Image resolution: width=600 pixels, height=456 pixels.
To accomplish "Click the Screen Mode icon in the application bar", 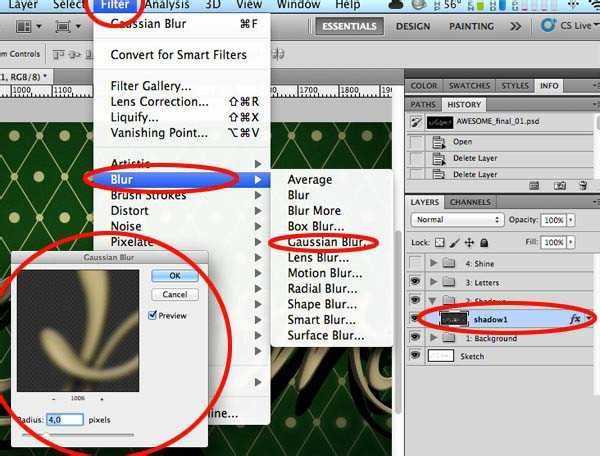I will click(x=63, y=26).
